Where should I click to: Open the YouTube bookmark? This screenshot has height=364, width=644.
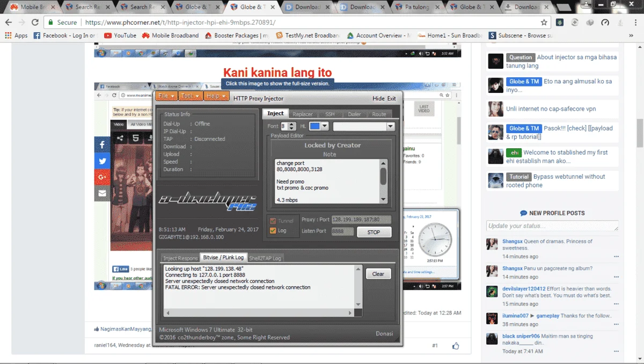point(120,35)
